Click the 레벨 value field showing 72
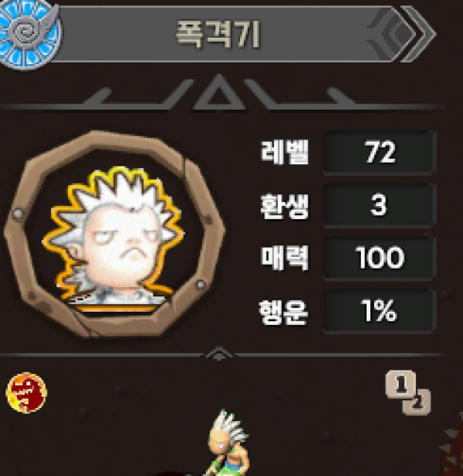The image size is (463, 476). (x=380, y=152)
